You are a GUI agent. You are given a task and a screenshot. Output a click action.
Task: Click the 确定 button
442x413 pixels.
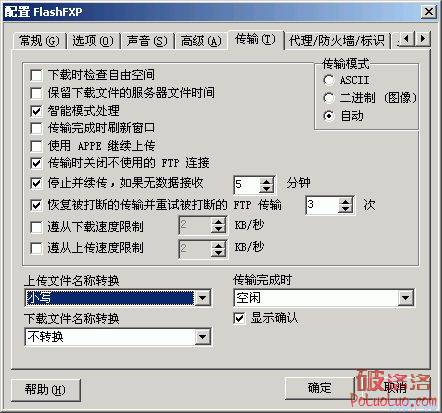pos(319,388)
